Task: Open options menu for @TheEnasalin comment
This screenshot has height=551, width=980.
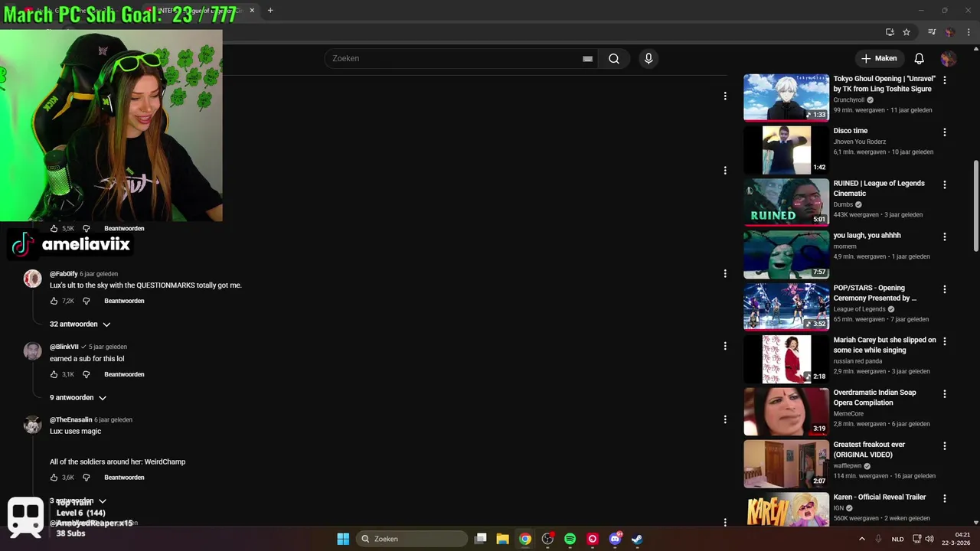Action: pyautogui.click(x=725, y=419)
